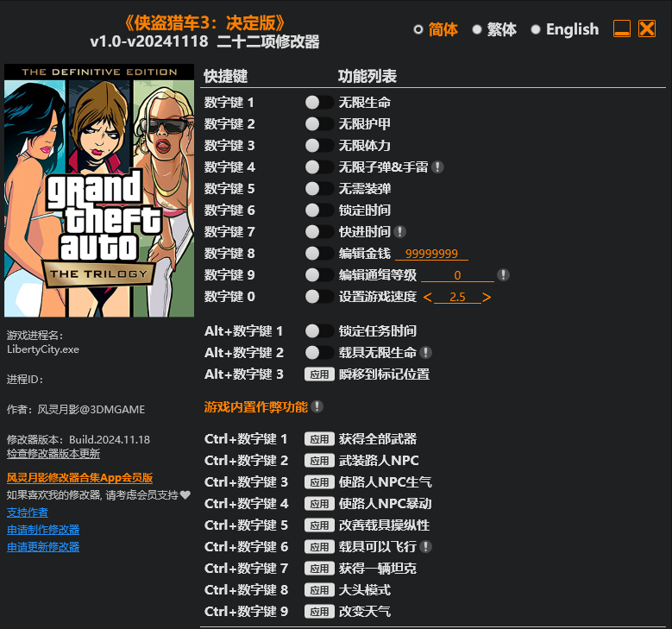Click 申请更新修改器 link
The height and width of the screenshot is (629, 672).
(43, 547)
